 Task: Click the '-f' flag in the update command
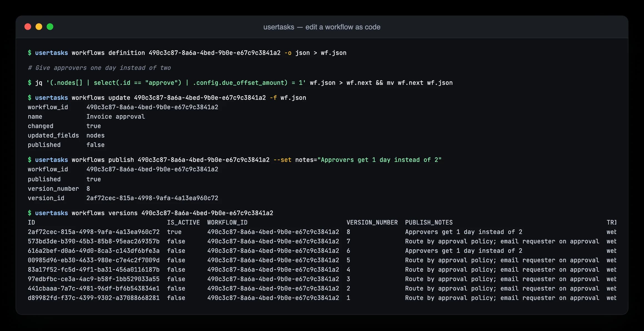pos(273,98)
